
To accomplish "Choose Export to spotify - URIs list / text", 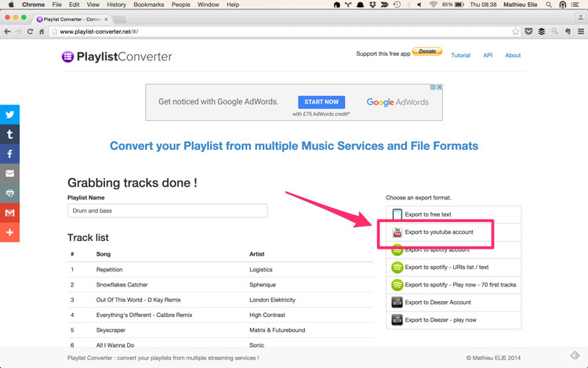I will (453, 268).
